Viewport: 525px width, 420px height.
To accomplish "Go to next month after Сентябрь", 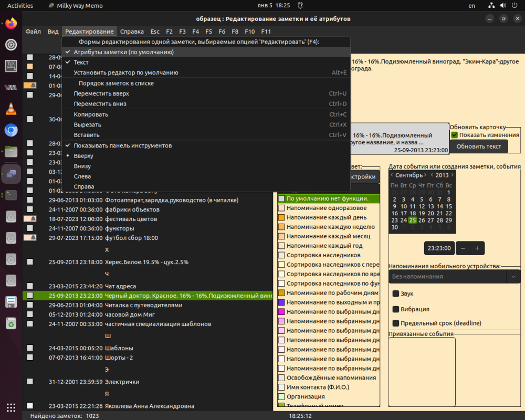I will (426, 175).
